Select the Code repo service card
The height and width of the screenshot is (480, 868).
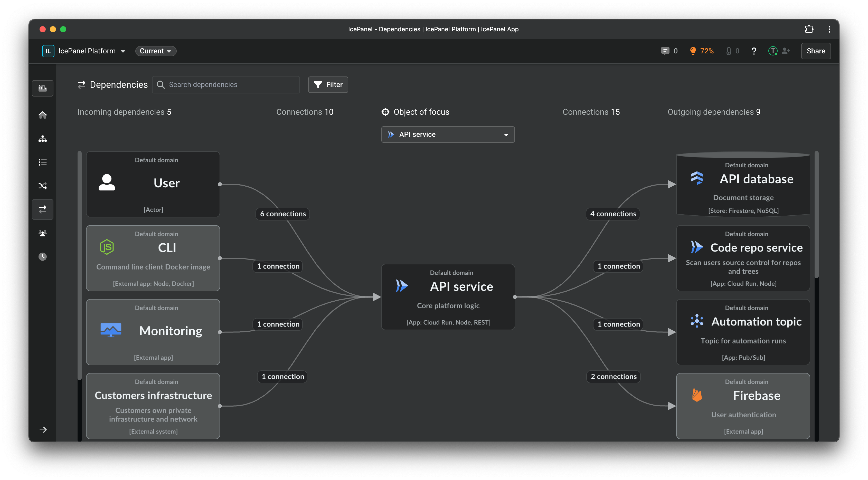pyautogui.click(x=743, y=258)
